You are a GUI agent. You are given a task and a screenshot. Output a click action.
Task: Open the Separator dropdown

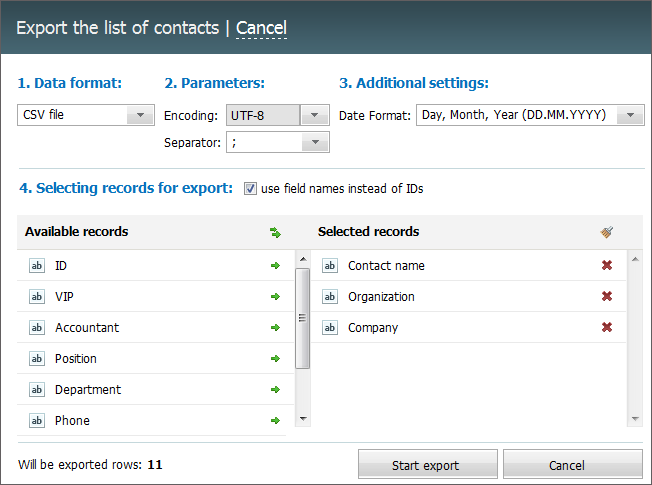pyautogui.click(x=277, y=142)
